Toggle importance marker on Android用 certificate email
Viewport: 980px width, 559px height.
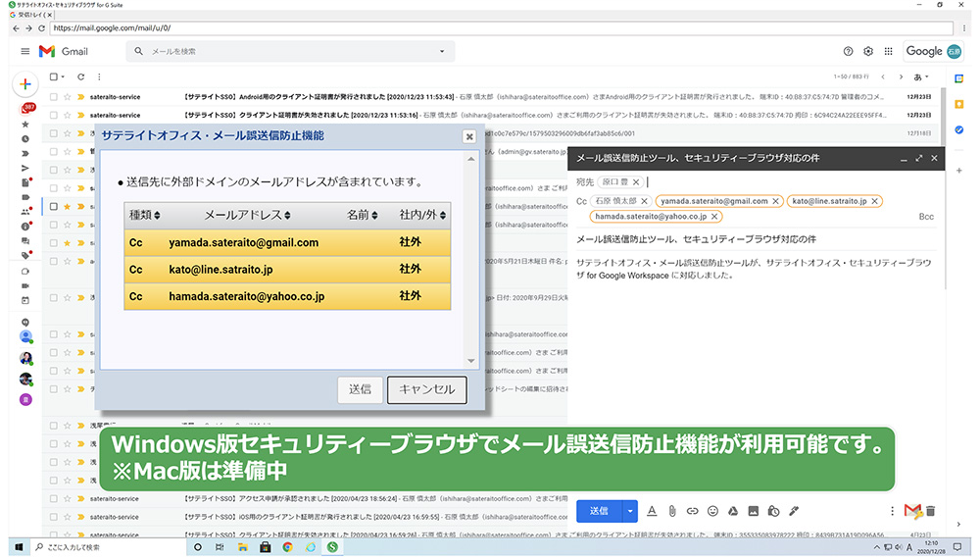pos(80,97)
